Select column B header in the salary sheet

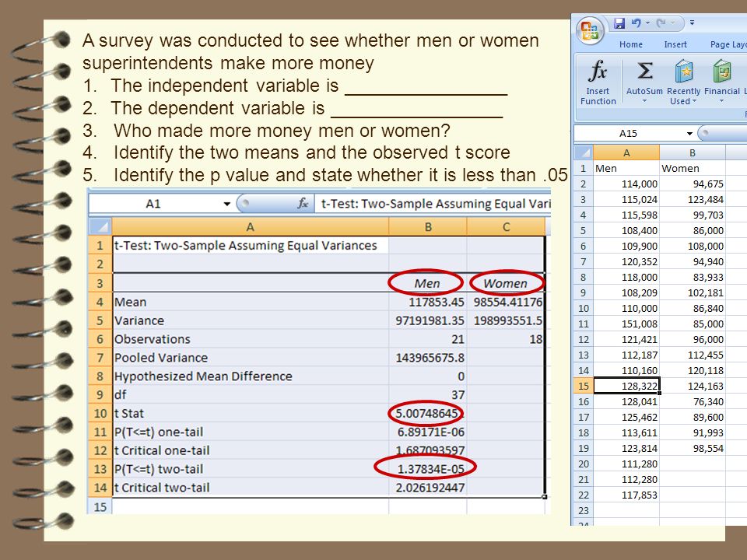pyautogui.click(x=693, y=153)
